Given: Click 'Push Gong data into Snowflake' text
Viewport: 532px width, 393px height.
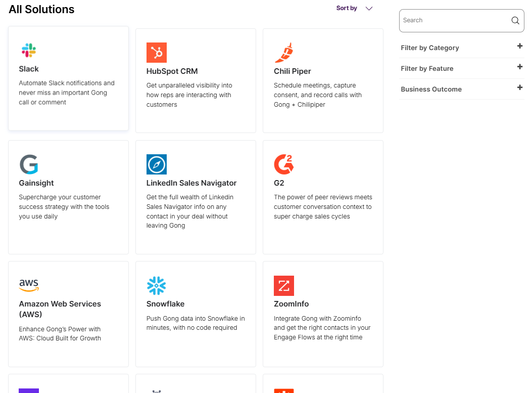Looking at the screenshot, I should pyautogui.click(x=196, y=323).
